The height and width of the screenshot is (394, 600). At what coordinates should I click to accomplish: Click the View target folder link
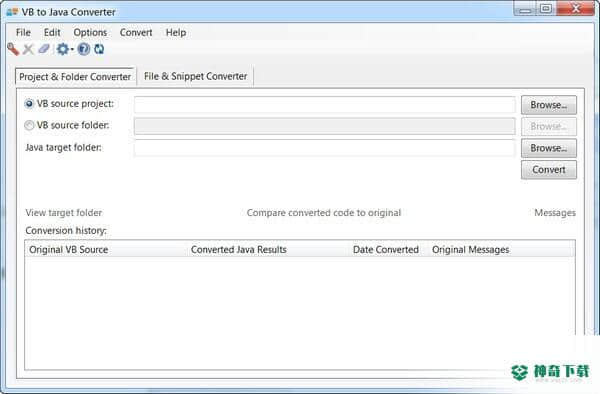point(64,213)
